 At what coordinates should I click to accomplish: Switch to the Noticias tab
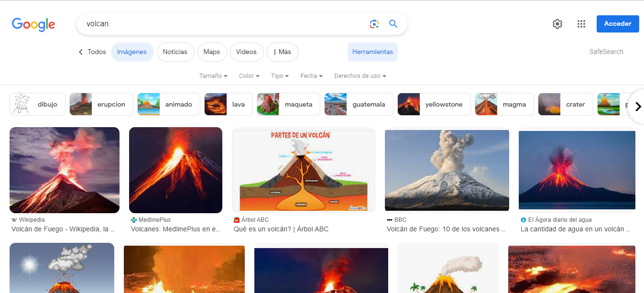pos(175,52)
